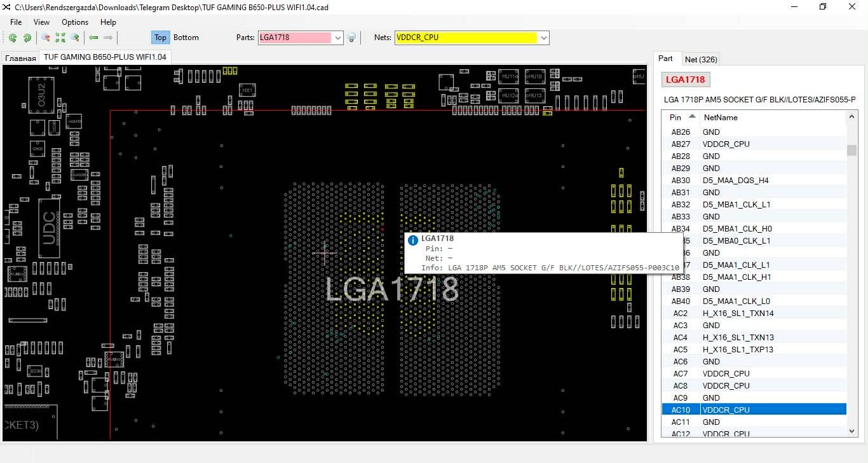Sort the list by Pin column
The height and width of the screenshot is (463, 868).
click(681, 117)
